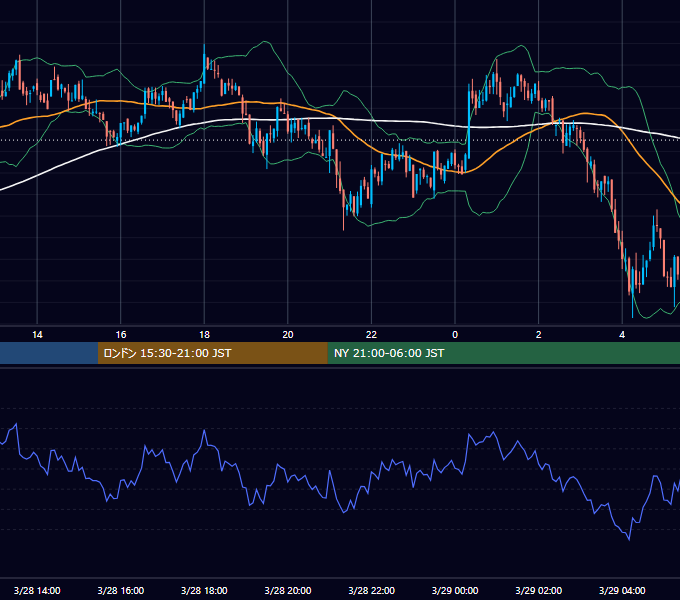Image resolution: width=680 pixels, height=600 pixels.
Task: Click the 3/29 04:00 date label
Action: 622,590
